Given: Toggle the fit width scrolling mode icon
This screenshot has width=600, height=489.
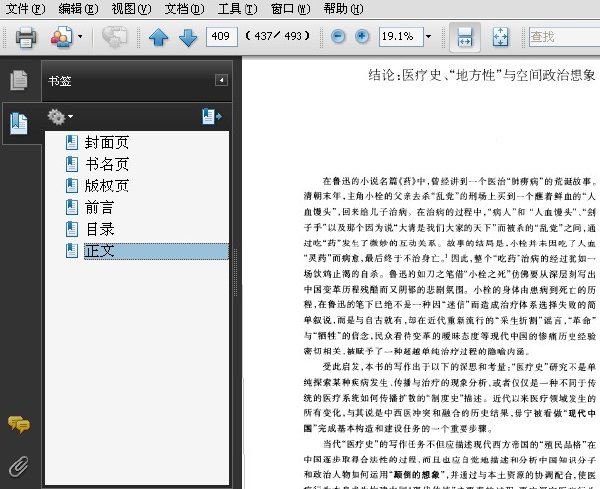Looking at the screenshot, I should coord(465,37).
